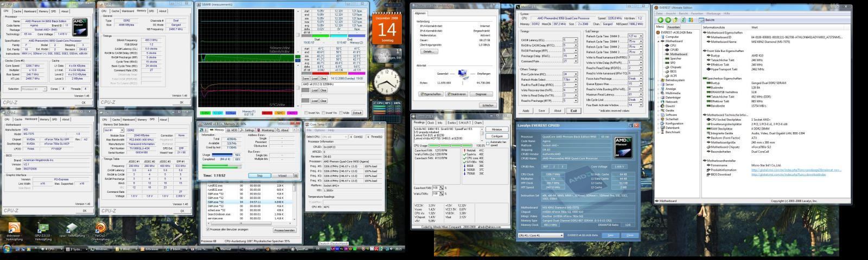Open the Windows Start orb

[x=7, y=249]
